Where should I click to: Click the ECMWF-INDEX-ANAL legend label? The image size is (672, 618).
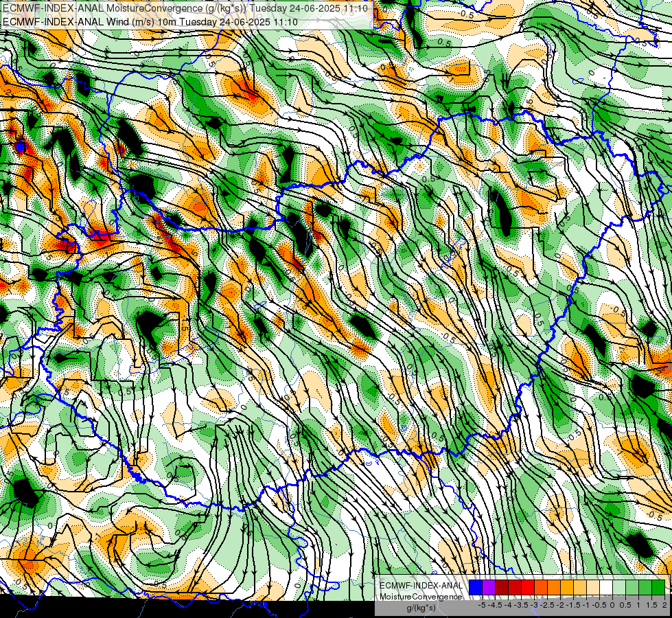pos(421,586)
